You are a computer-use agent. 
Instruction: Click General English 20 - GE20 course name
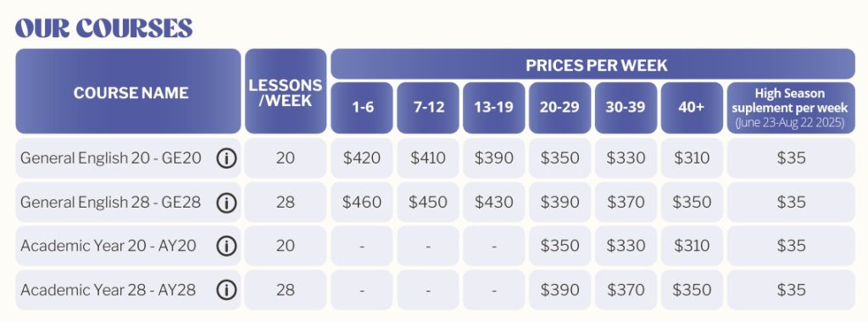(111, 158)
